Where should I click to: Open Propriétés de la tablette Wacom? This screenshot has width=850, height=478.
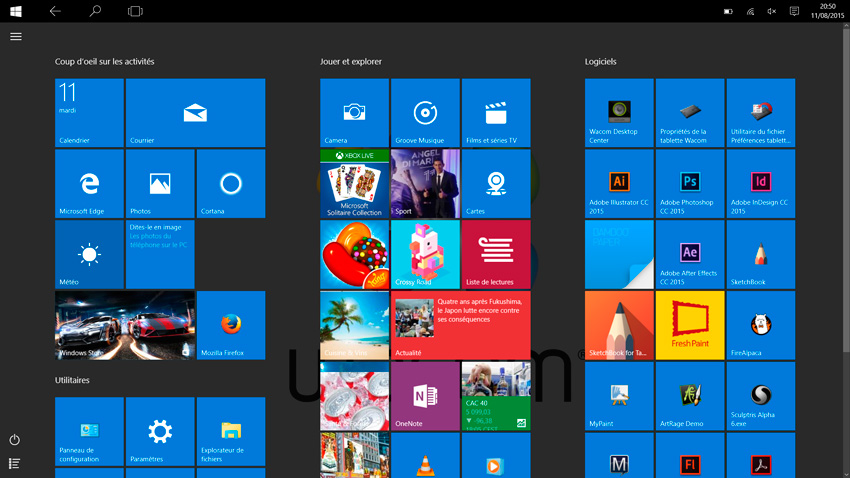click(x=690, y=113)
